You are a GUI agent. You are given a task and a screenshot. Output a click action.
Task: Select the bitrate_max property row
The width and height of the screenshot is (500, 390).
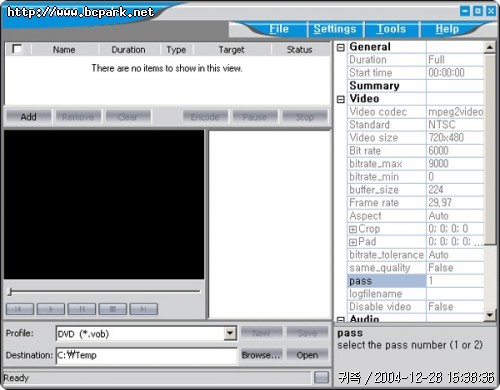pos(416,164)
